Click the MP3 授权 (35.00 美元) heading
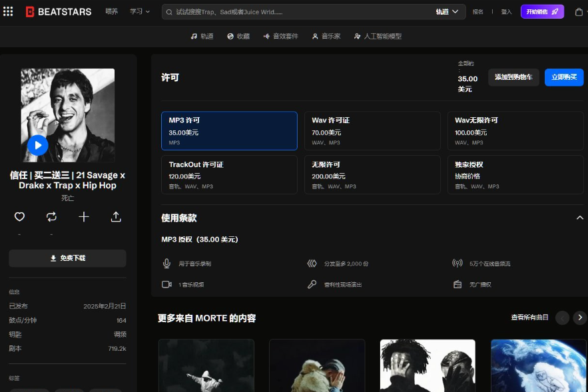 200,240
